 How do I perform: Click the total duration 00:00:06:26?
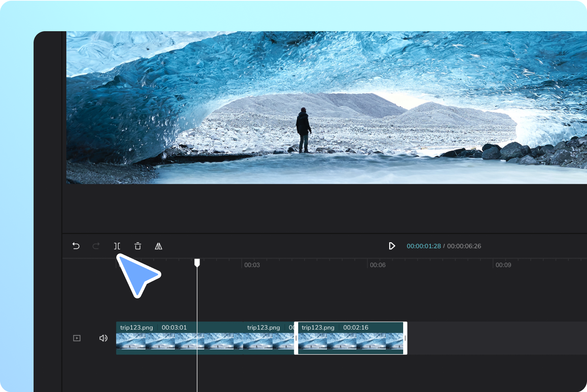(464, 246)
